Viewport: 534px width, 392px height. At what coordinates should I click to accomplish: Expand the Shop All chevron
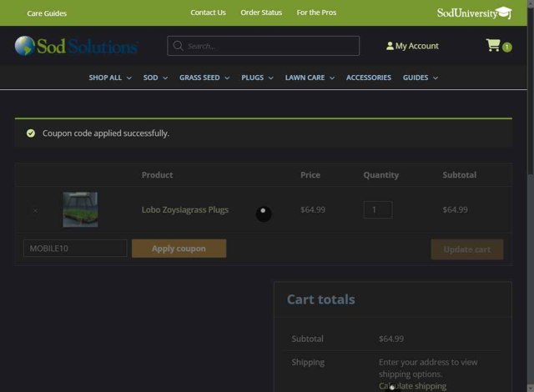[x=129, y=78]
